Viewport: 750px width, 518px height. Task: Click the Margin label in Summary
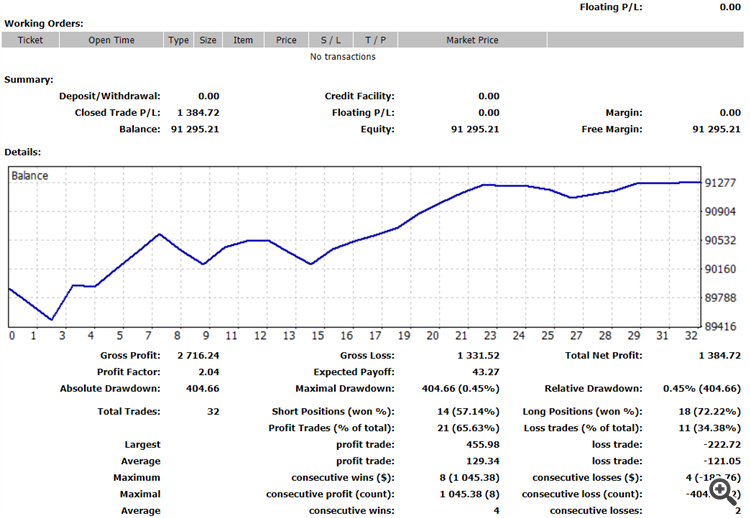click(624, 112)
